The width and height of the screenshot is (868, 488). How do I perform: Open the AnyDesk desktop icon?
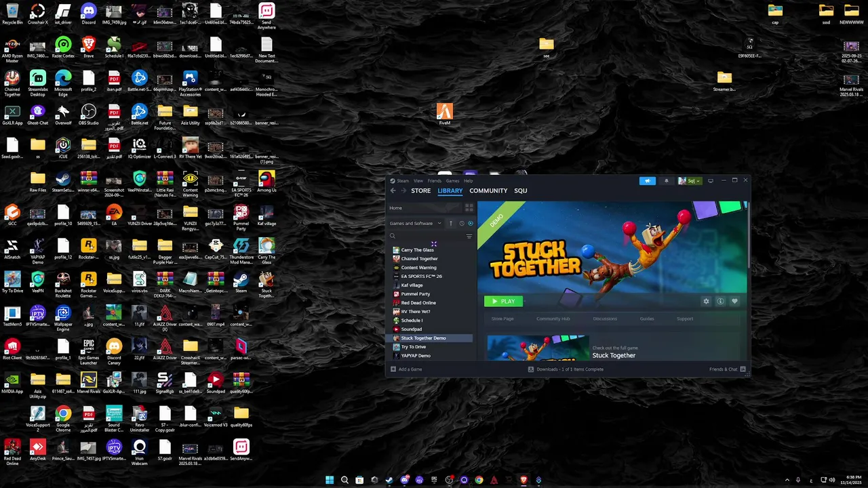click(x=37, y=450)
